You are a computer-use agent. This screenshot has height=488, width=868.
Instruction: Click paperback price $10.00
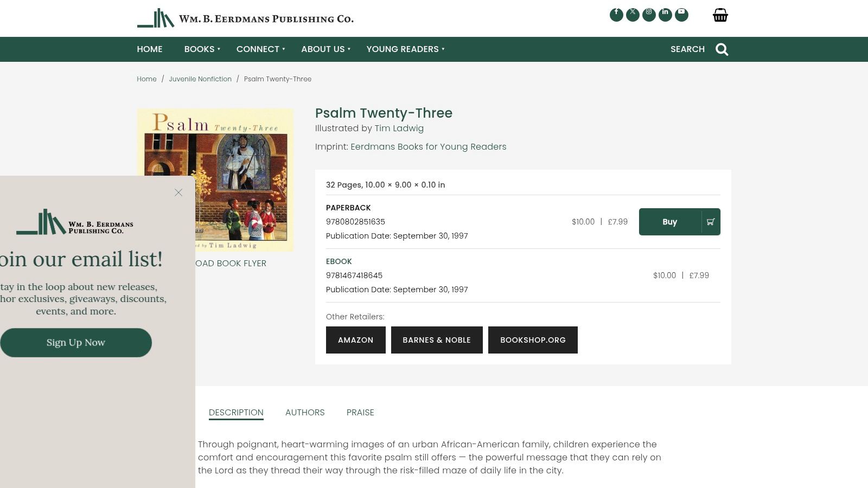(583, 222)
